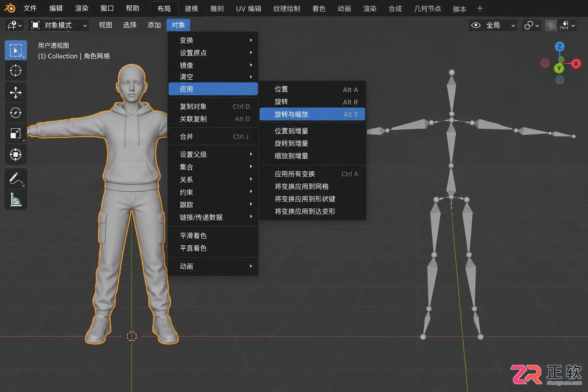Select the Move tool
The image size is (588, 392).
coord(16,92)
